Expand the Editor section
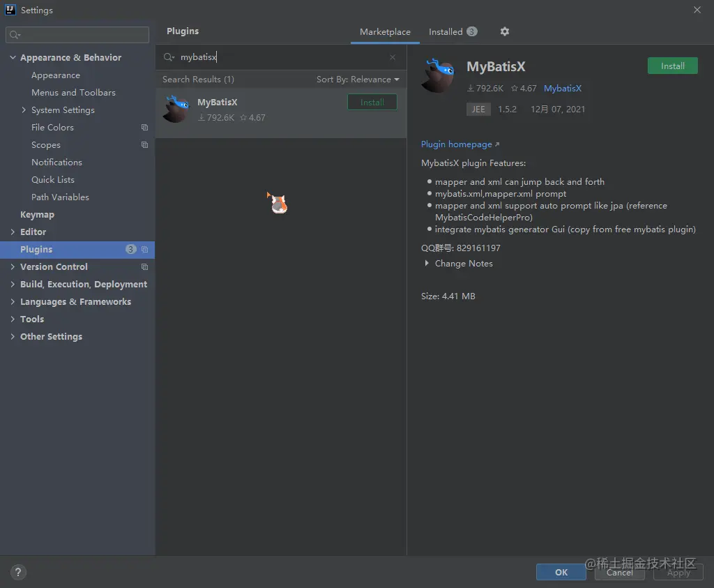 [13, 232]
